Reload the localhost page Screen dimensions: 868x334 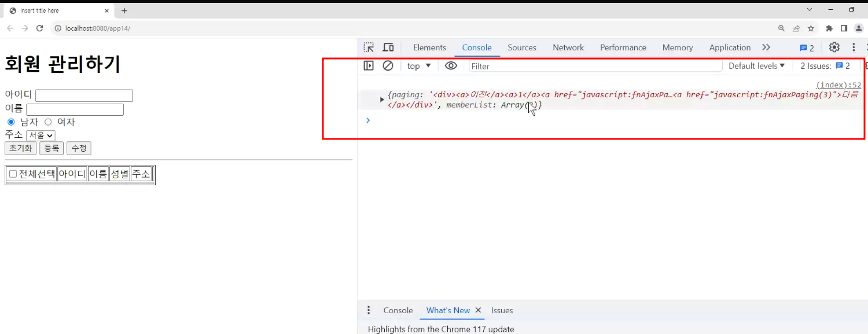coord(40,28)
